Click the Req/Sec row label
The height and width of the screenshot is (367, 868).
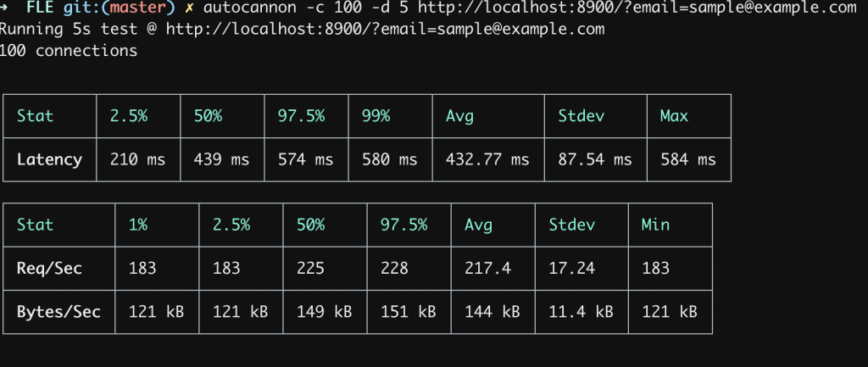49,269
